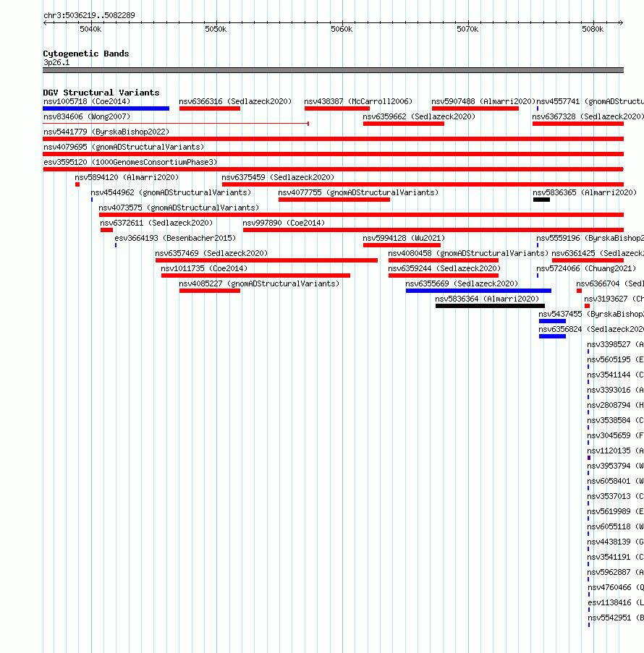Open the nsv3193627 variant label
Viewport: 644px width, 653px height.
coord(614,299)
